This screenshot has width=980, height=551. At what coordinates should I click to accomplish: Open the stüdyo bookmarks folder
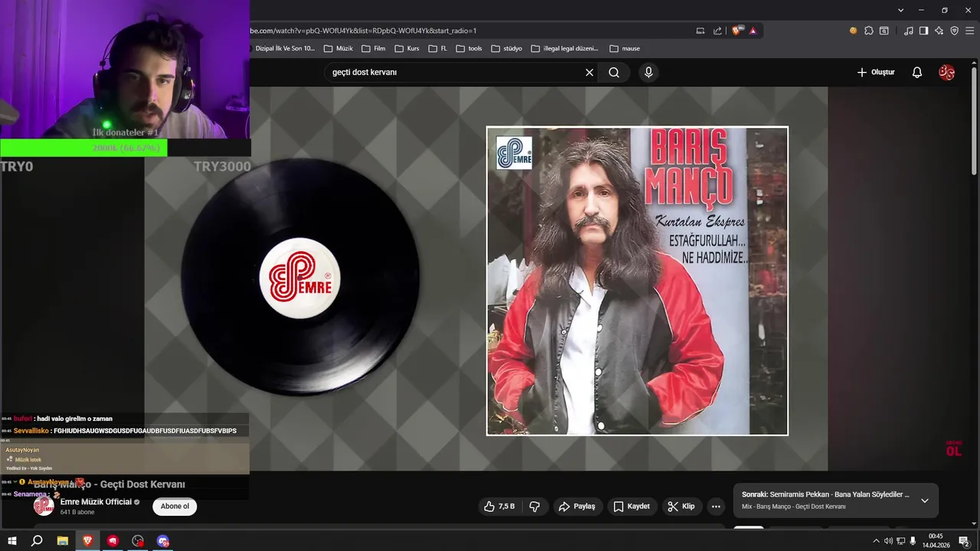[x=507, y=48]
